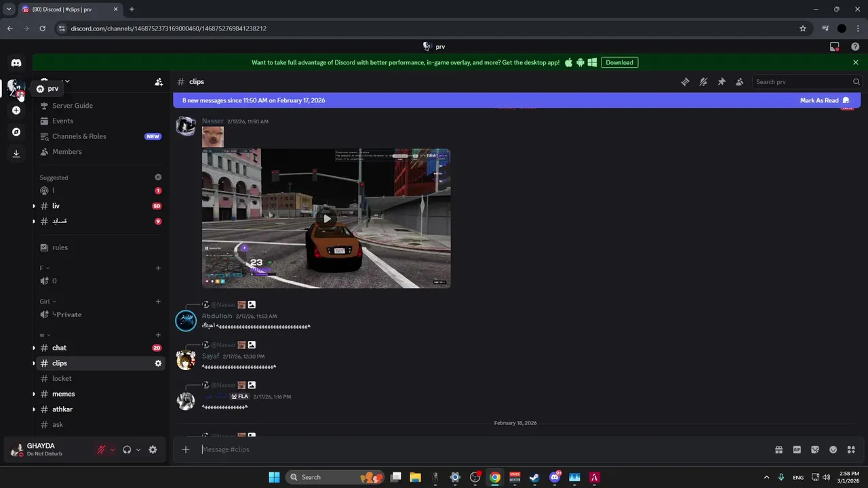Open the Threads icon in channel header
The image size is (868, 488).
685,82
